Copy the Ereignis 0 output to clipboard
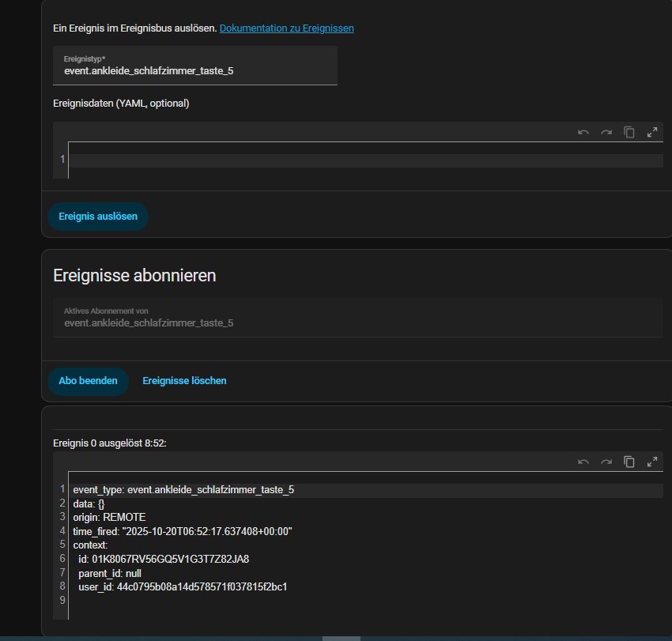Viewport: 672px width, 641px height. [x=629, y=462]
